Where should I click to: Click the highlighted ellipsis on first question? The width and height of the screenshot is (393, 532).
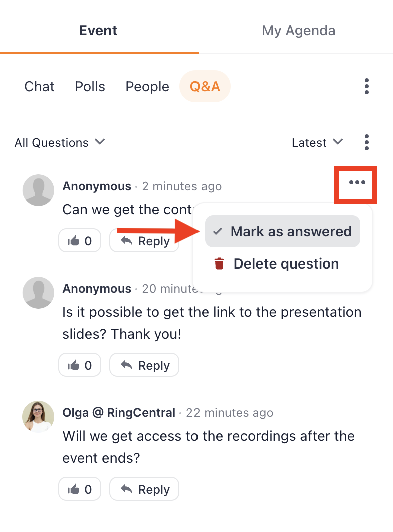(357, 182)
